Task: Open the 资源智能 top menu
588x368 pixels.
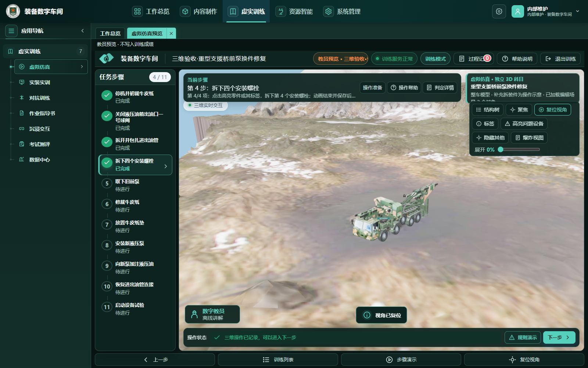Action: [x=294, y=11]
